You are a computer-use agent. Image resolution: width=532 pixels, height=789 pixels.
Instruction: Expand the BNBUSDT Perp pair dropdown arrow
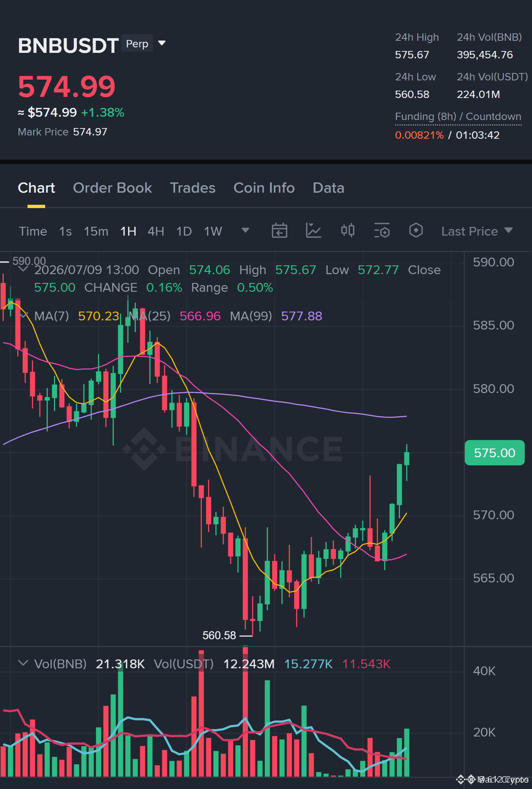point(162,43)
